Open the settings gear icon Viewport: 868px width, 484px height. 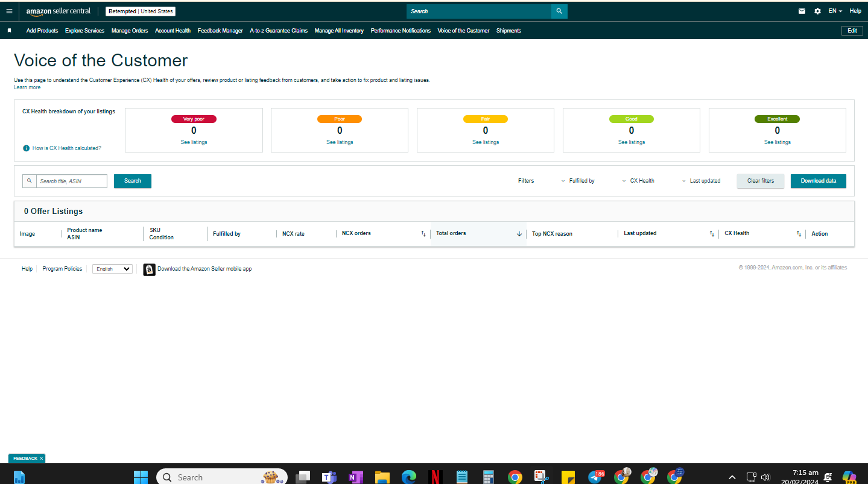[x=817, y=11]
